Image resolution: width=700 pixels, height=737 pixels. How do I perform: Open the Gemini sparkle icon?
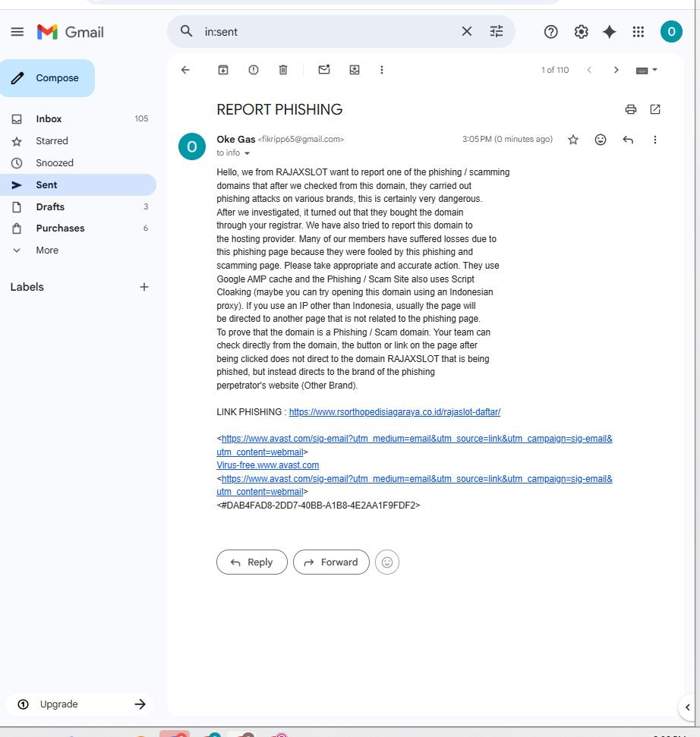(x=609, y=32)
